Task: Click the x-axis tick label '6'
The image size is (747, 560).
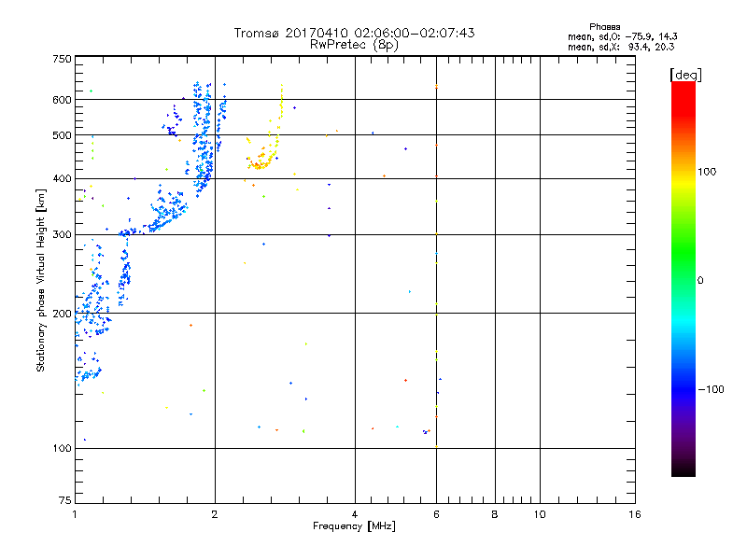Action: pyautogui.click(x=436, y=514)
